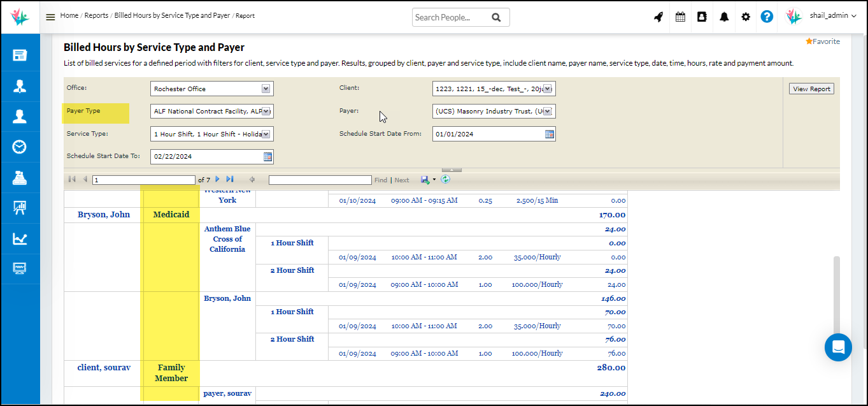Image resolution: width=868 pixels, height=406 pixels.
Task: Expand the Office dropdown
Action: 266,89
